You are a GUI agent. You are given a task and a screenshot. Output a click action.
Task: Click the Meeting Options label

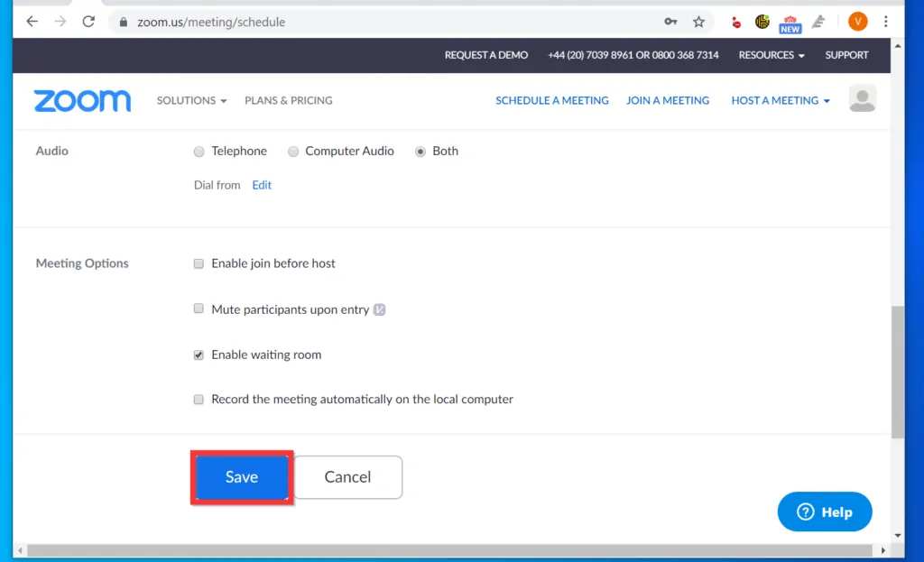coord(82,263)
